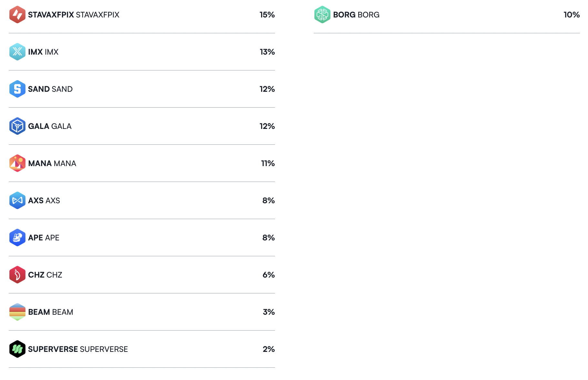
Task: Click the green BORG token icon
Action: click(322, 15)
